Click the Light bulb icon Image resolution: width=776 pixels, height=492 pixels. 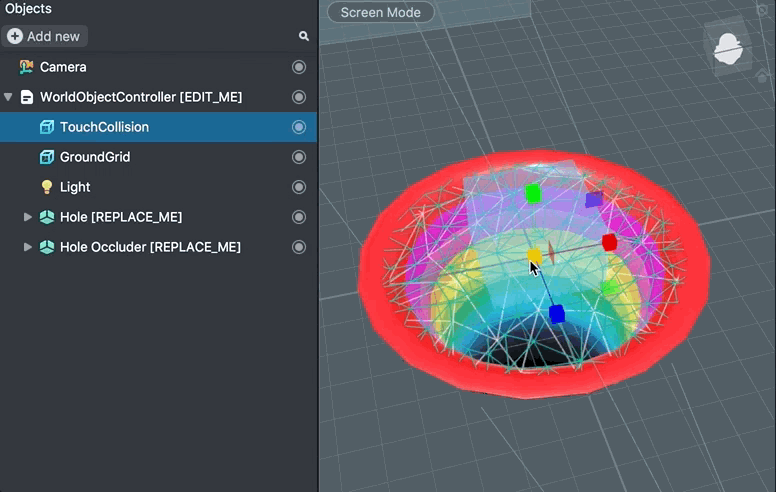(47, 187)
